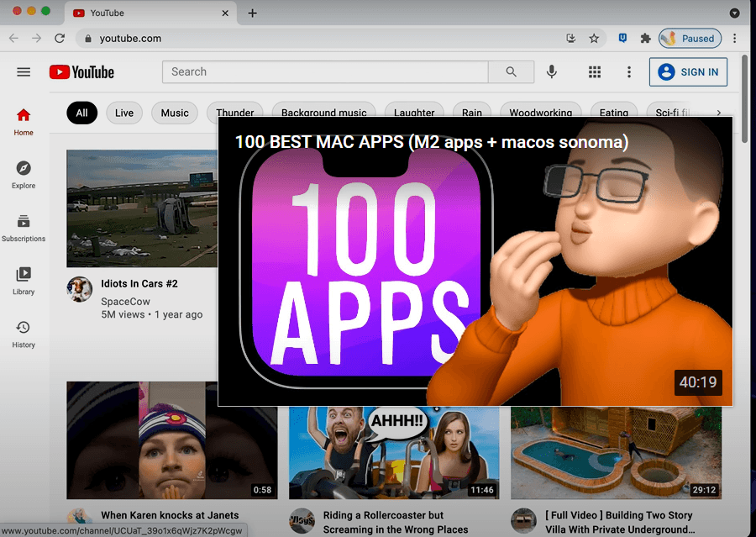Open Library in the sidebar
756x537 pixels.
pos(24,281)
